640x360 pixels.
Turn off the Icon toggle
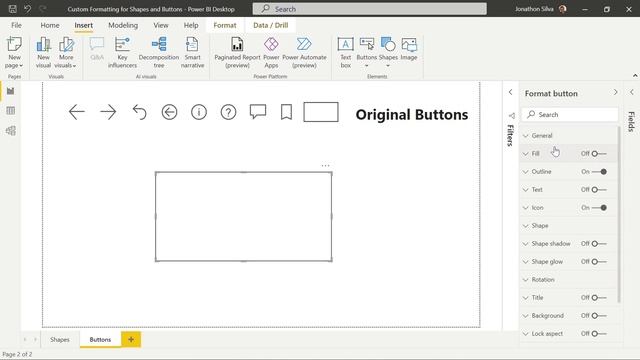pos(599,207)
